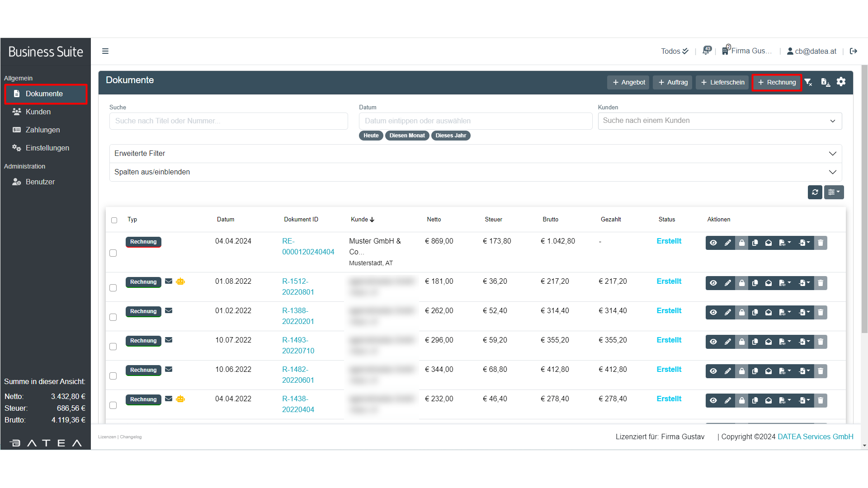
Task: Select the checkbox for the Muster GmbH invoice
Action: [x=113, y=253]
